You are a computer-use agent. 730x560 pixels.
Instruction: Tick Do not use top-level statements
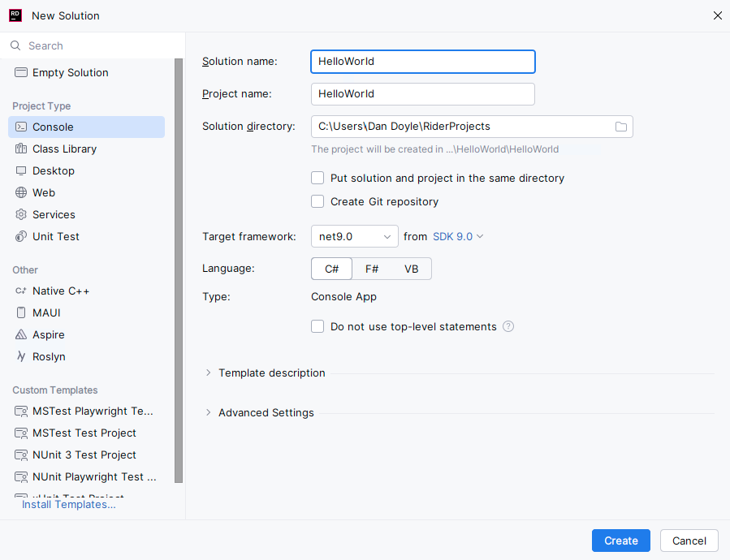pos(317,327)
